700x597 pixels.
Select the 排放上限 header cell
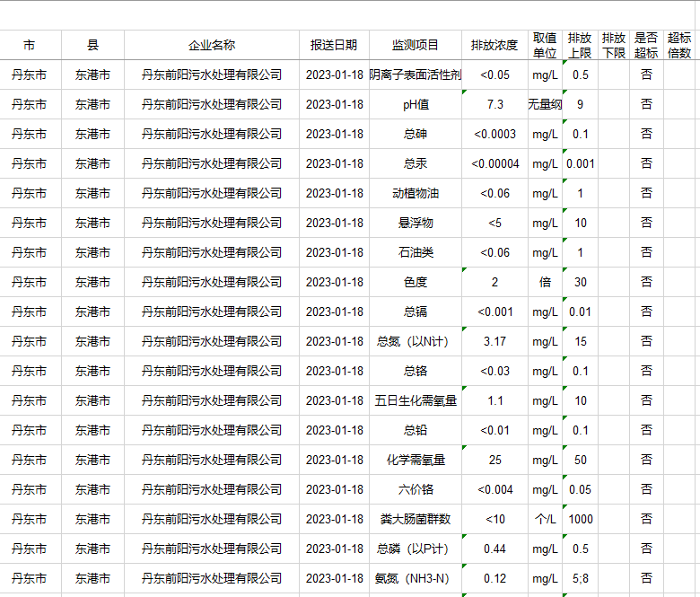tap(581, 45)
